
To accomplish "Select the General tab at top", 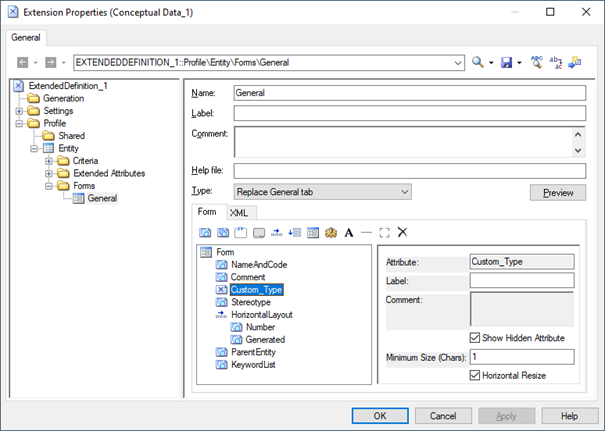I will coord(27,37).
